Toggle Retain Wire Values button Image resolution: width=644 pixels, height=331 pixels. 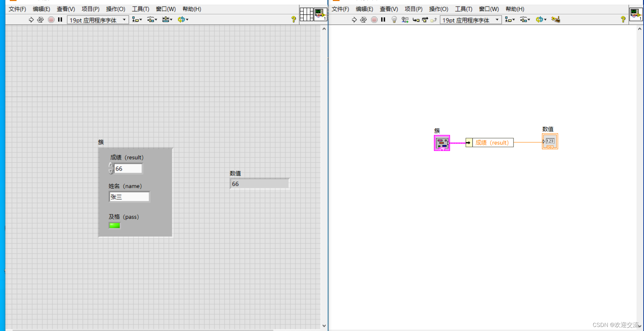pos(405,20)
